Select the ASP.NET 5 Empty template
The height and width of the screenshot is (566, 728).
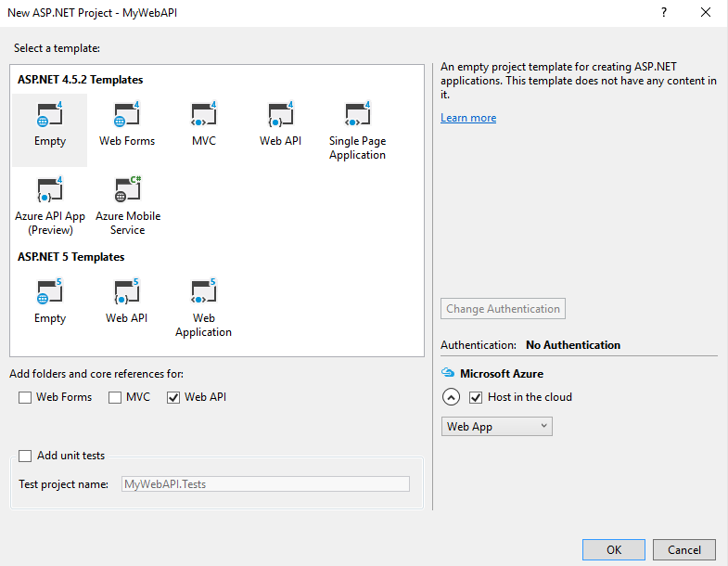pos(49,293)
